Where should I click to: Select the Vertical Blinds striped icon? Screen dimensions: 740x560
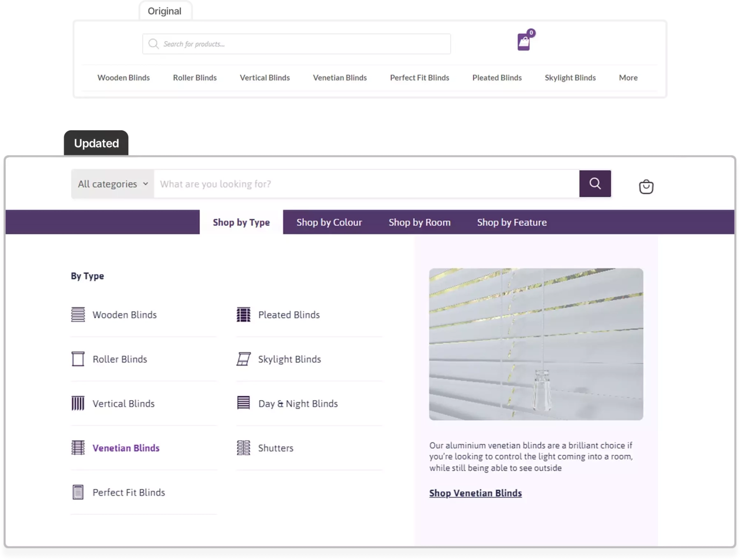(78, 403)
